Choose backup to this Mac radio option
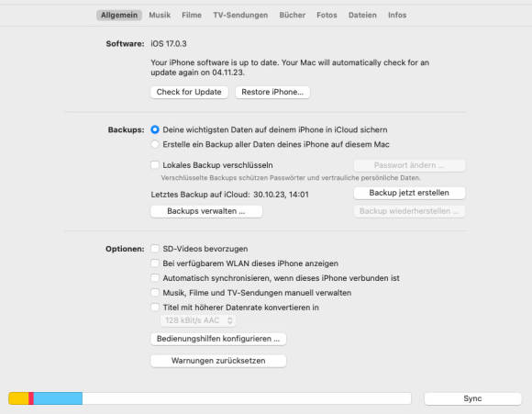Image resolution: width=532 pixels, height=414 pixels. [155, 144]
